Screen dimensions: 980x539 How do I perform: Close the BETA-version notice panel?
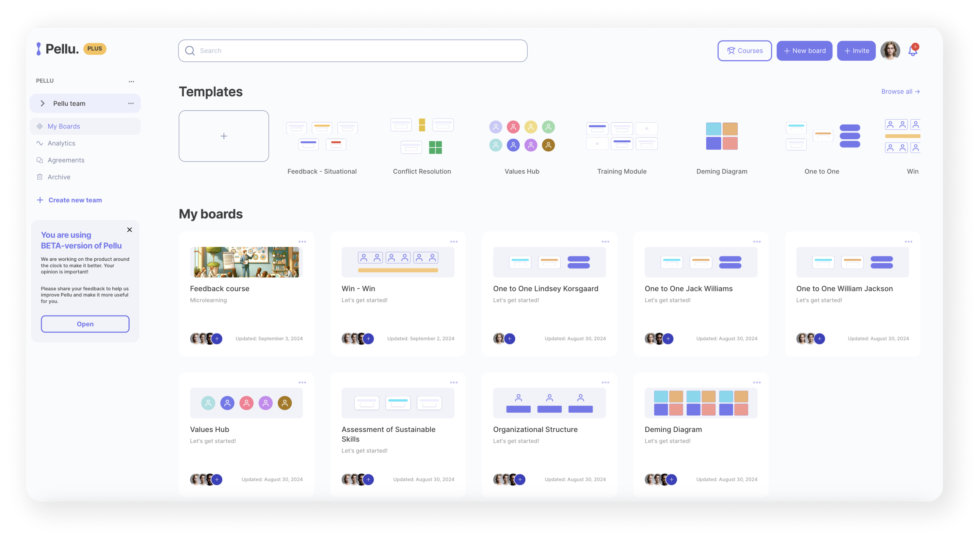pyautogui.click(x=129, y=230)
